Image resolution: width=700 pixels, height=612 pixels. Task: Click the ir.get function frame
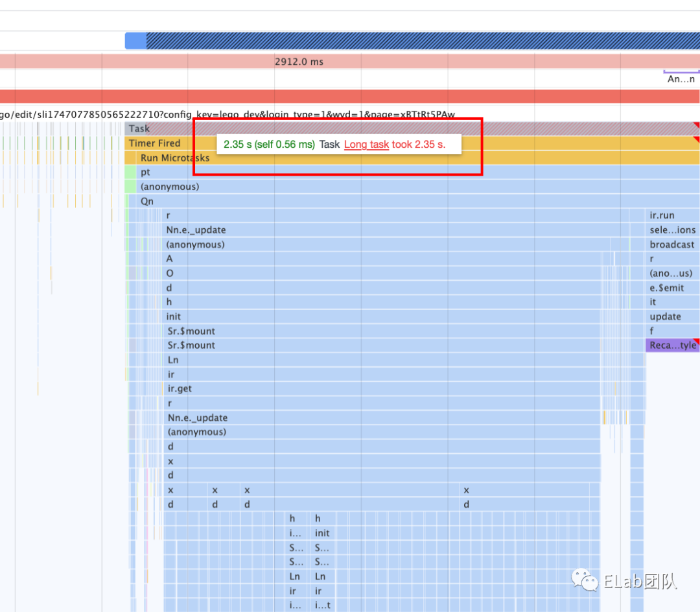point(382,389)
